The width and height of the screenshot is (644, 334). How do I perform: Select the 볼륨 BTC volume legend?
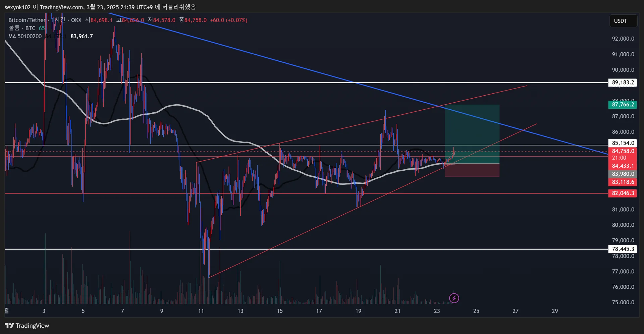coord(22,28)
